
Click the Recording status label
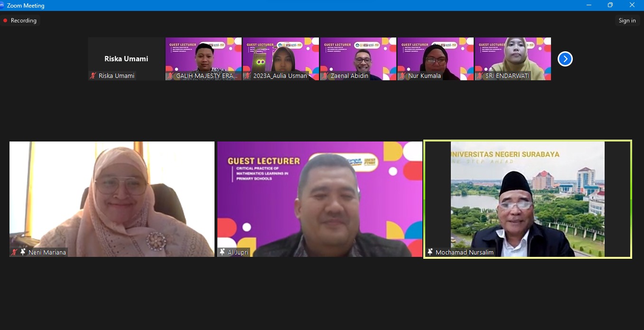coord(23,20)
